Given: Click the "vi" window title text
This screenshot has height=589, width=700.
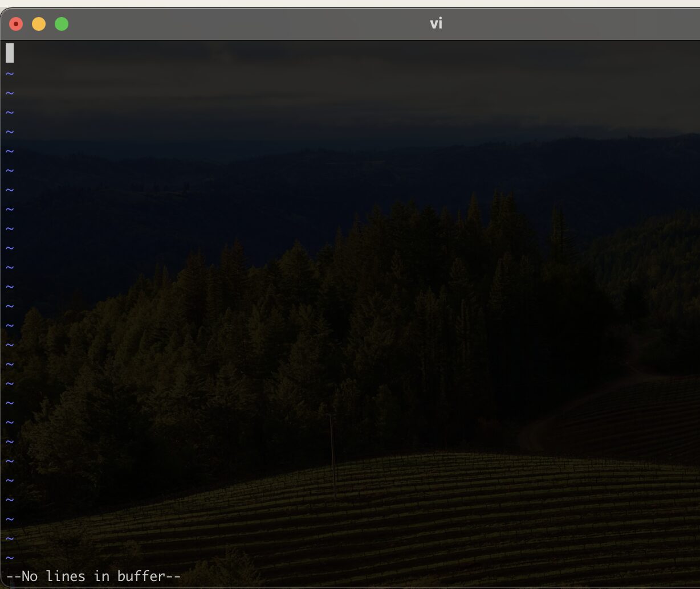Looking at the screenshot, I should tap(436, 24).
